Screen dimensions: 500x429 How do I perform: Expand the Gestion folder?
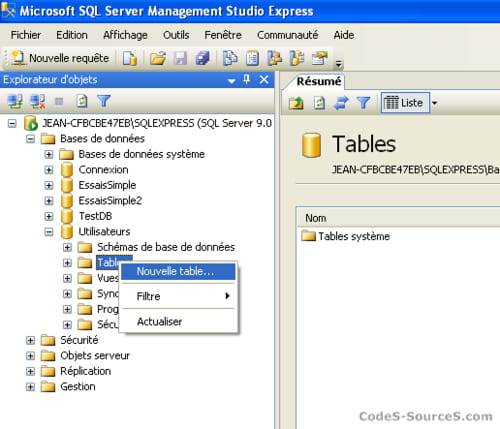pos(30,387)
